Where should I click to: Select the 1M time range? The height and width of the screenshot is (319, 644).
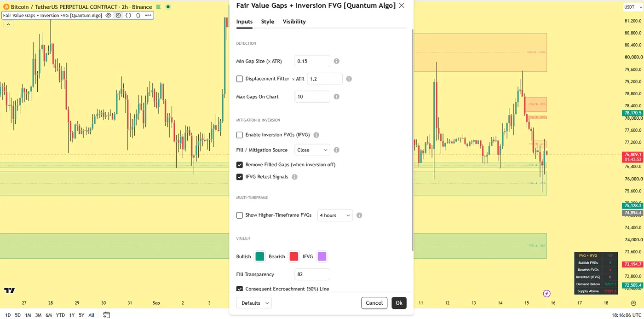click(28, 315)
